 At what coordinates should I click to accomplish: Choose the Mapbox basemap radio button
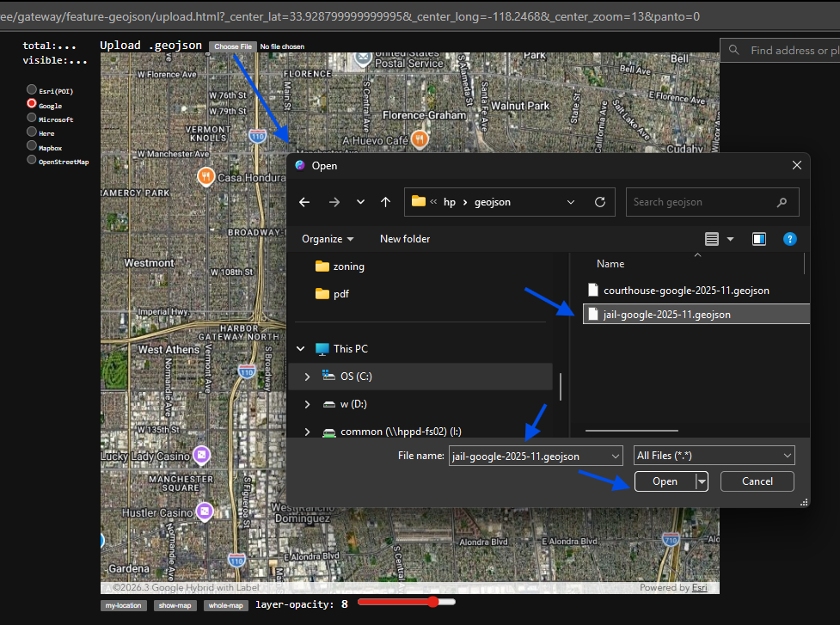click(x=32, y=146)
